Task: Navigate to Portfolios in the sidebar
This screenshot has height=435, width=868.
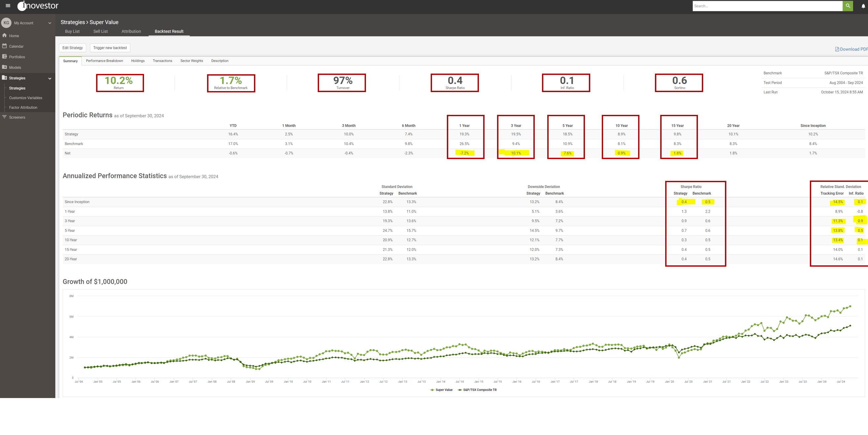Action: click(x=17, y=56)
